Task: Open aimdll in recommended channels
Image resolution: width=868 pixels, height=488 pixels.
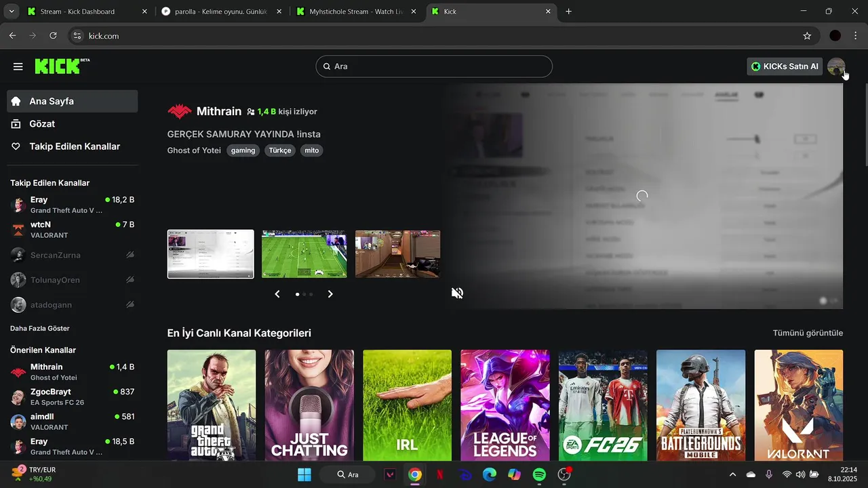Action: click(x=72, y=422)
